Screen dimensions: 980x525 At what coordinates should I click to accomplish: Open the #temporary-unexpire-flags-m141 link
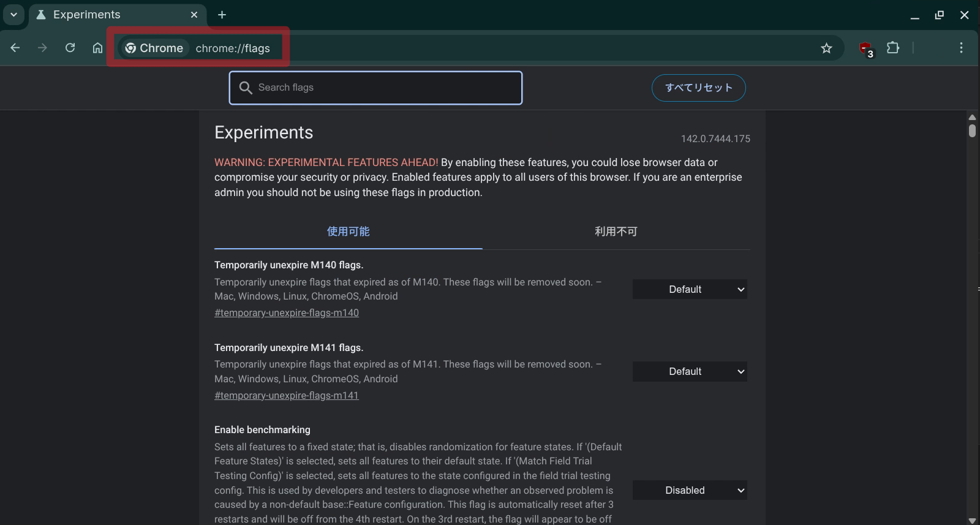tap(287, 396)
